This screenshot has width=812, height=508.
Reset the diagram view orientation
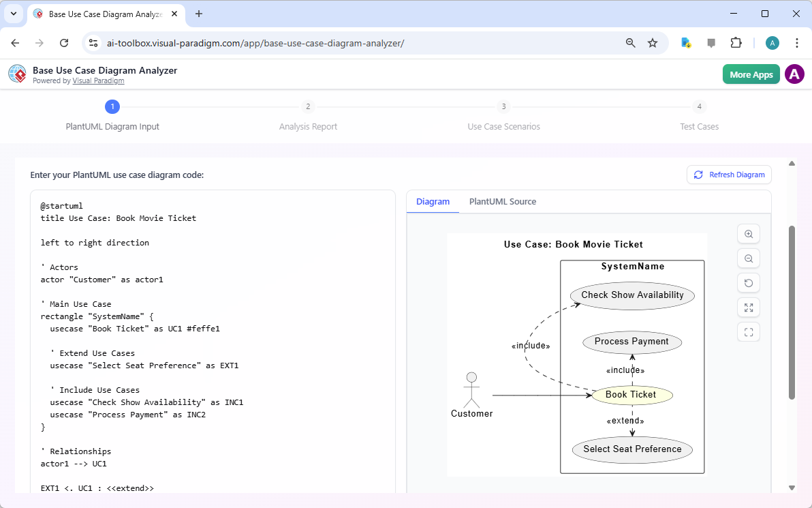pyautogui.click(x=748, y=282)
